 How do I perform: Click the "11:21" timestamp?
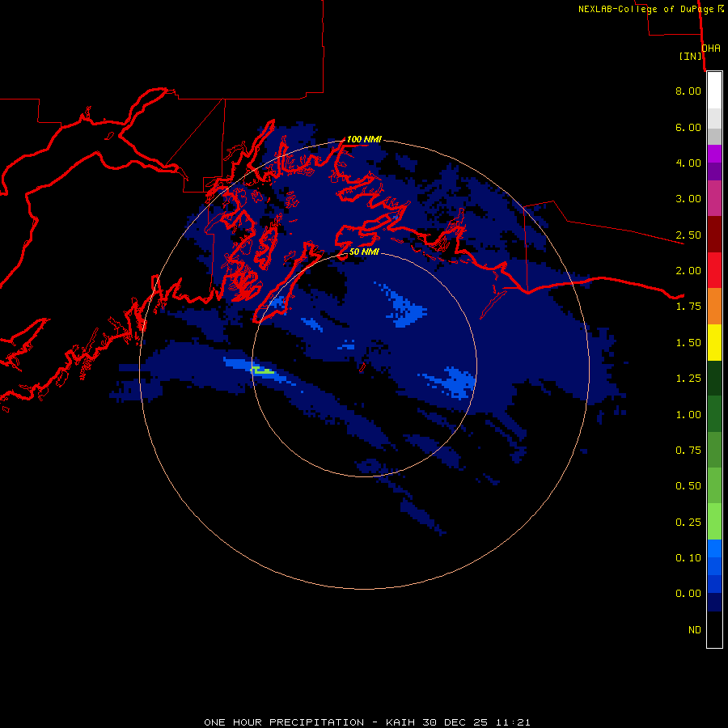(513, 722)
